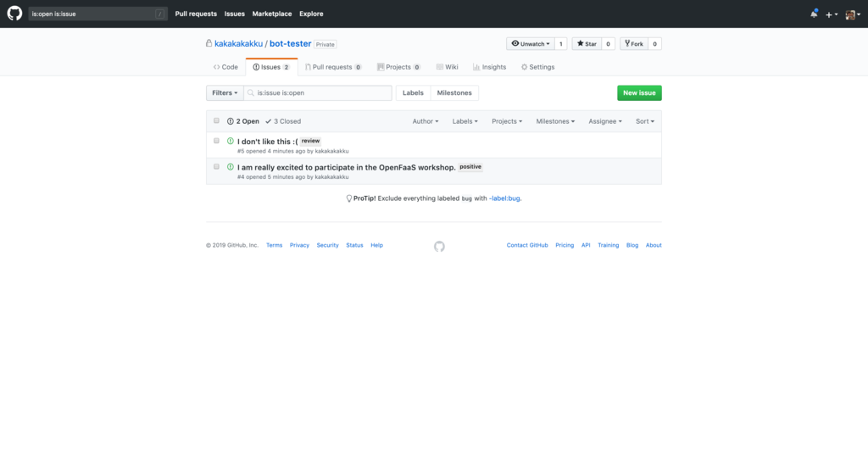Click the Fork button
The width and height of the screenshot is (868, 474).
point(634,44)
